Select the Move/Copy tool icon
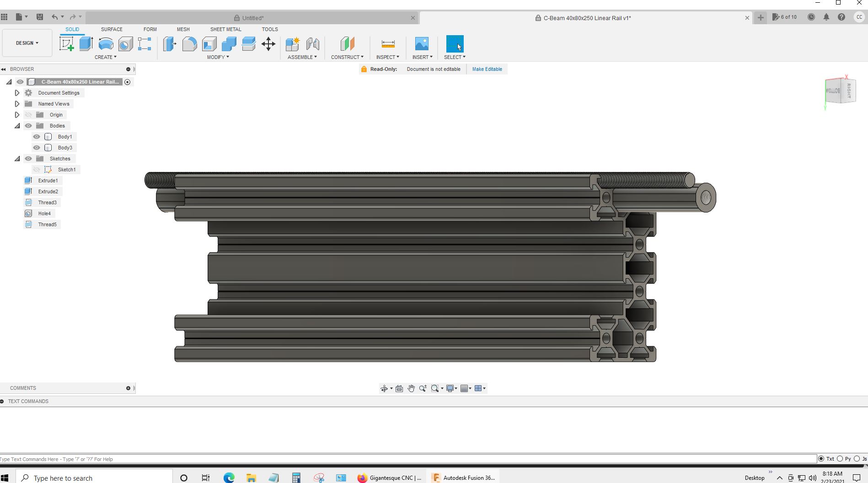 pos(268,44)
